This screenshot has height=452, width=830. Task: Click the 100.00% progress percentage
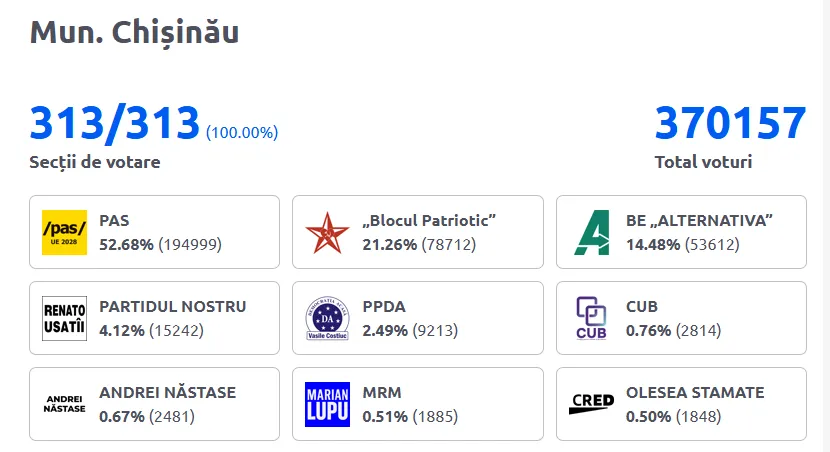click(x=242, y=133)
